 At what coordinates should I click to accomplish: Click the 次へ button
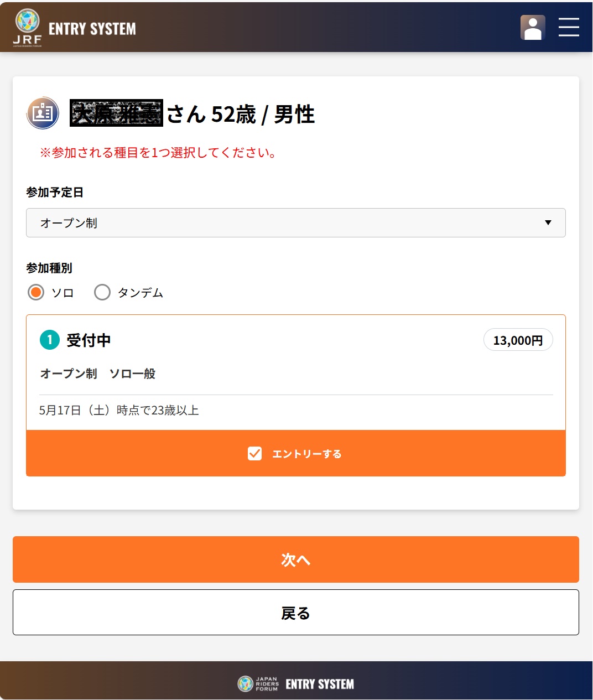click(x=296, y=559)
